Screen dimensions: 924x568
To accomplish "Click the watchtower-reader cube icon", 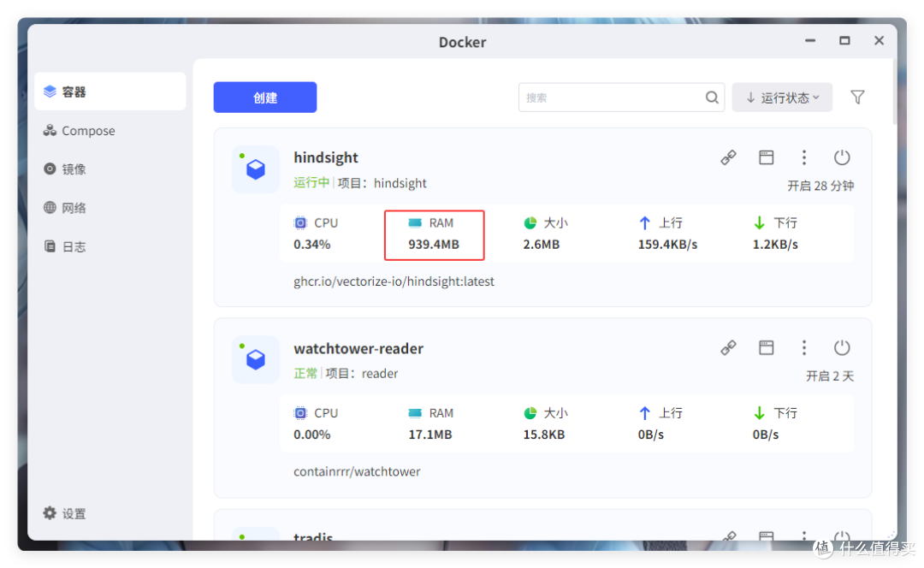I will [x=255, y=359].
